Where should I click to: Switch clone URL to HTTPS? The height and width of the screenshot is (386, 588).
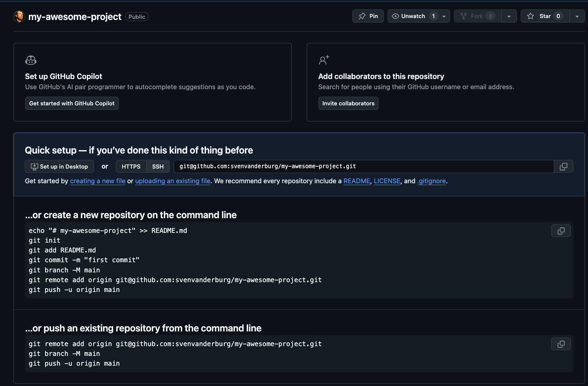coord(131,167)
